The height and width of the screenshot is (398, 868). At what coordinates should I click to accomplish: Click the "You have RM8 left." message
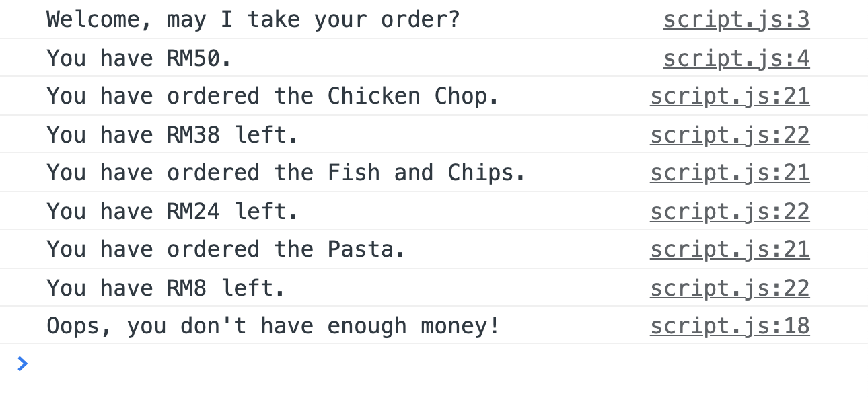click(166, 288)
